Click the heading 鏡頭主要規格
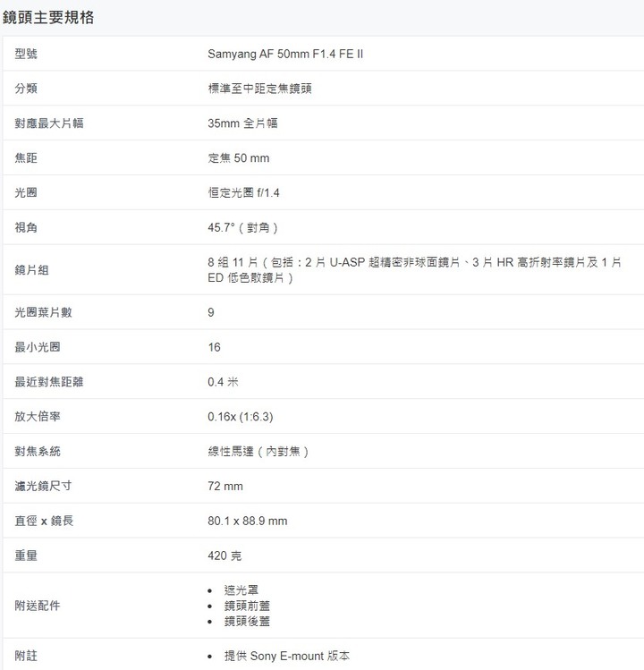The image size is (644, 670). (48, 18)
